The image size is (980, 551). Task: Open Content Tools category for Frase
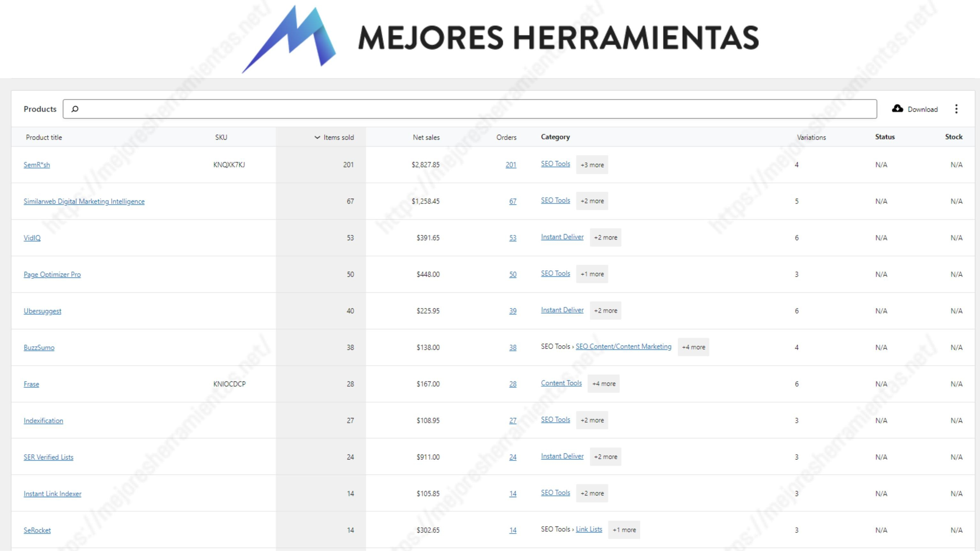point(561,383)
